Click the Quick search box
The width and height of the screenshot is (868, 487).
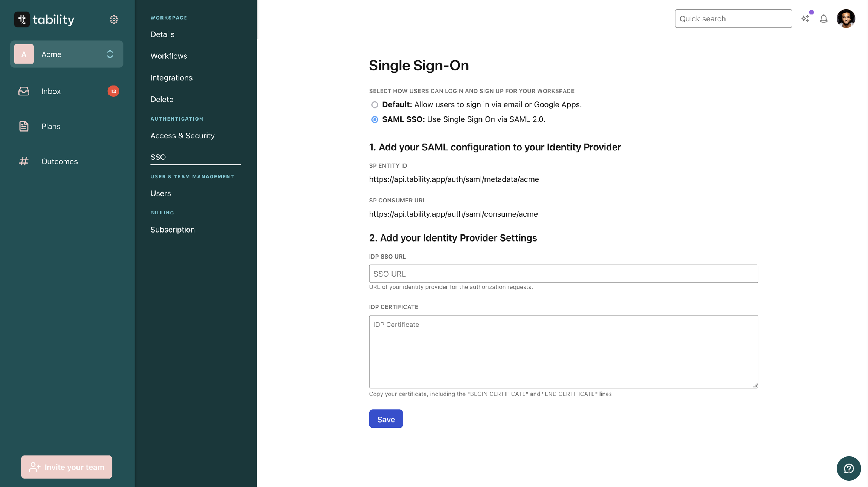(733, 18)
